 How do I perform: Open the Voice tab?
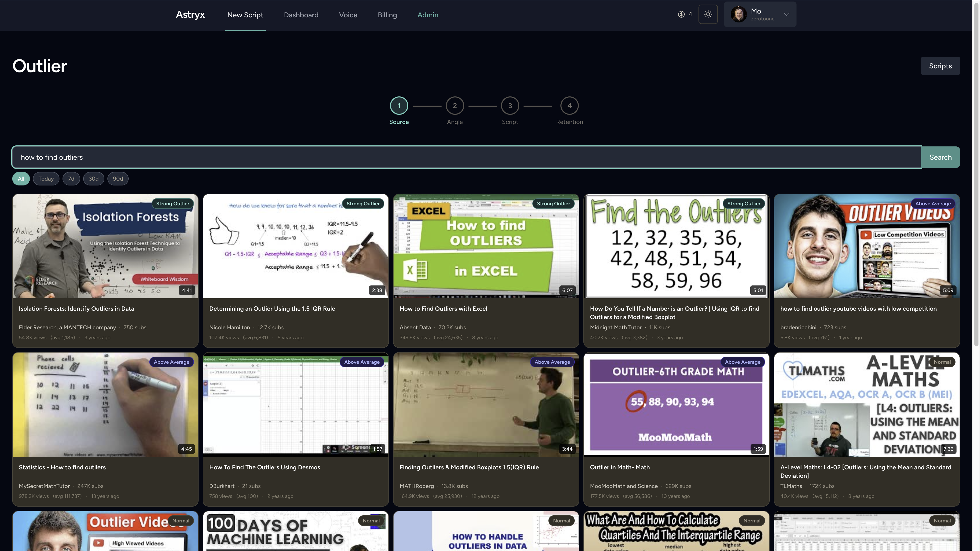click(x=348, y=15)
